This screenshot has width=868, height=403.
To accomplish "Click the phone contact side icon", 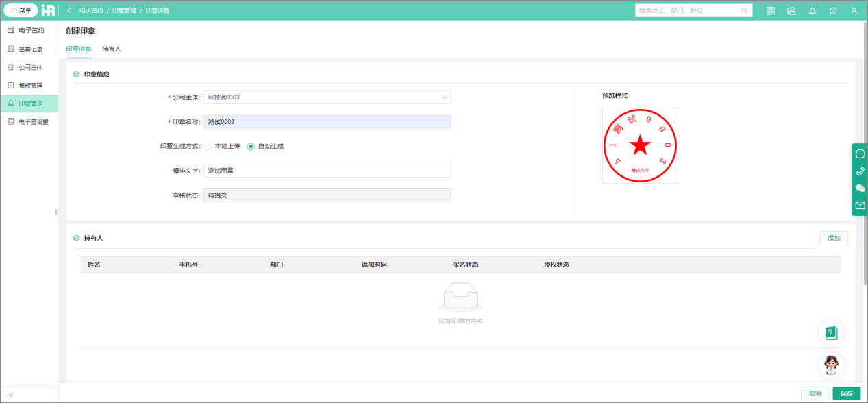I will (860, 171).
